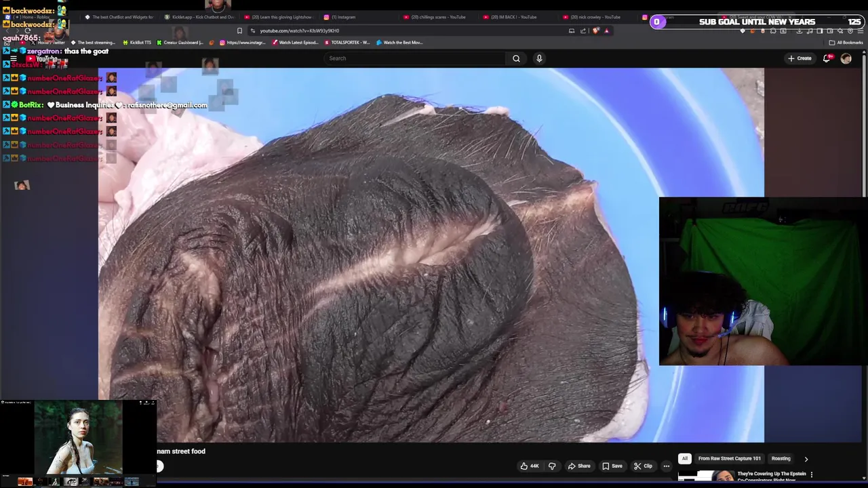Open options for the Epstein recommended video
Viewport: 868px width, 488px height.
click(x=812, y=475)
